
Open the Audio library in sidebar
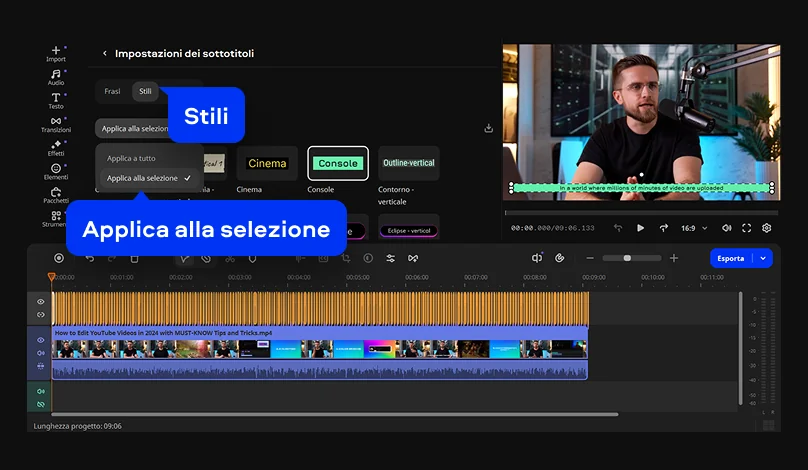(56, 77)
